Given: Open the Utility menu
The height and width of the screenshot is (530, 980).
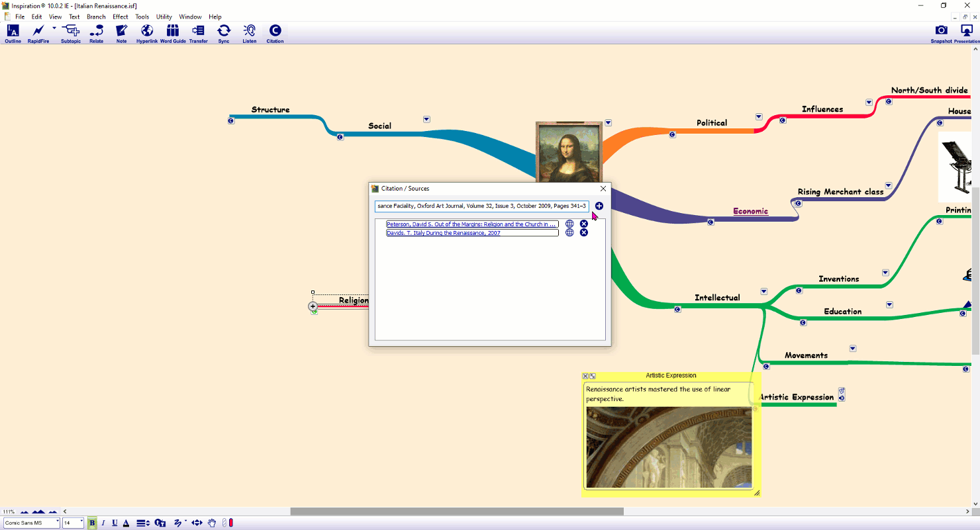Looking at the screenshot, I should [x=164, y=17].
